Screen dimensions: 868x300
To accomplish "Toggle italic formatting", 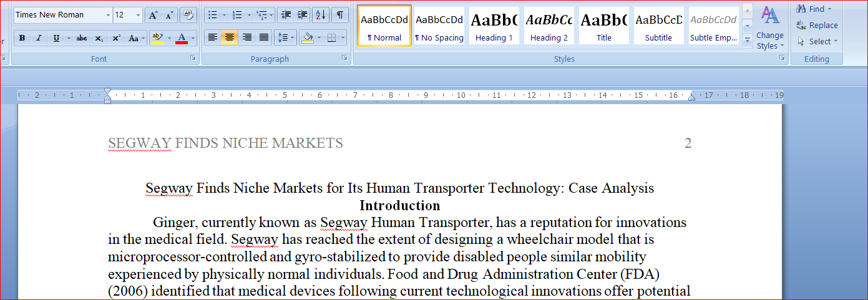I will tap(39, 38).
